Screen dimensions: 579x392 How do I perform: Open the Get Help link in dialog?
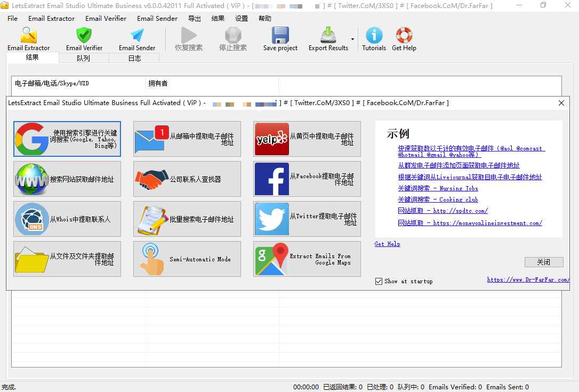click(x=388, y=244)
